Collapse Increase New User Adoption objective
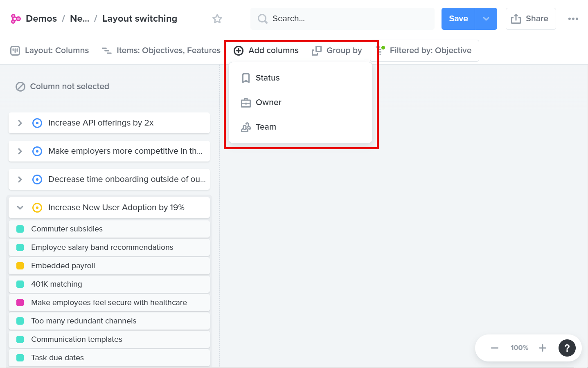Image resolution: width=588 pixels, height=368 pixels. pyautogui.click(x=20, y=208)
